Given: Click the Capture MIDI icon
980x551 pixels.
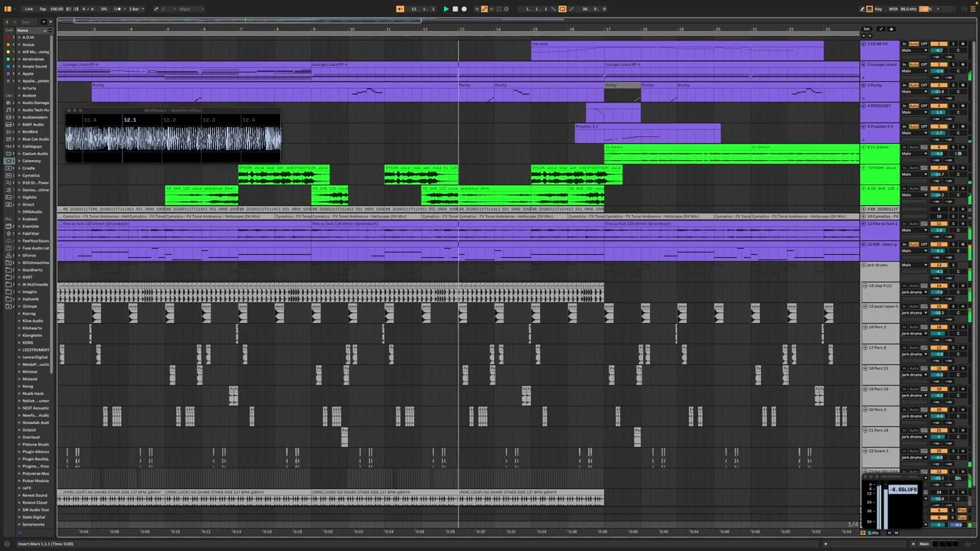Looking at the screenshot, I should (498, 8).
